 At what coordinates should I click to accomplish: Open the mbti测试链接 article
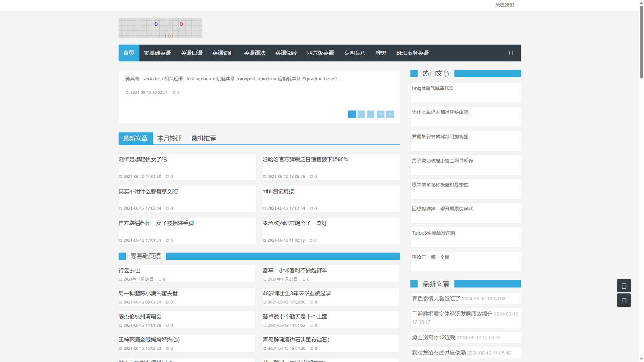pos(278,191)
